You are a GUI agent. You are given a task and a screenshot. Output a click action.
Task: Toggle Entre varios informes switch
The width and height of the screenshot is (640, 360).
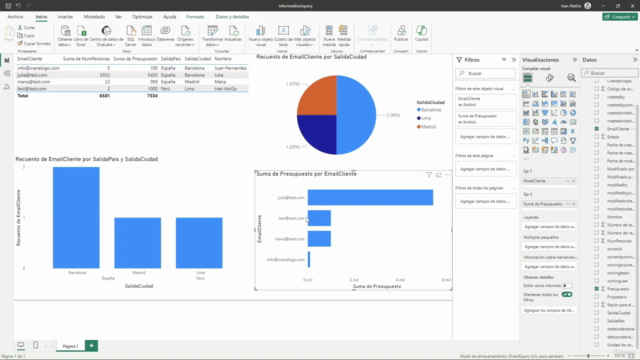[567, 286]
